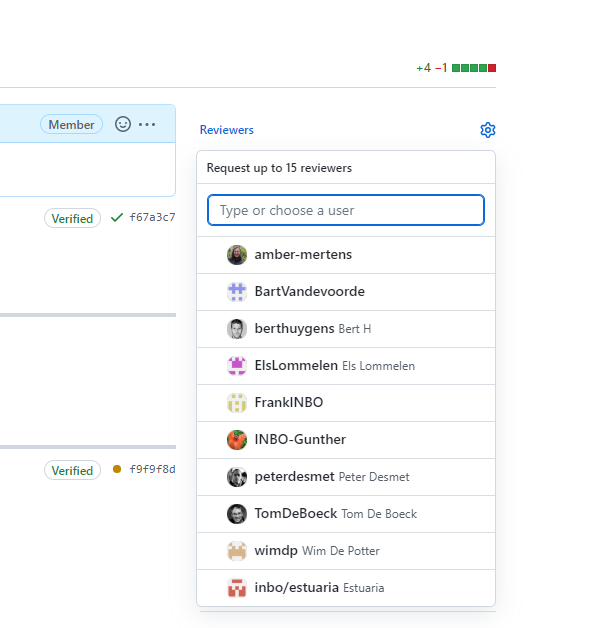Click the Verified badge next to f67a3c7
596x628 pixels.
pyautogui.click(x=72, y=218)
